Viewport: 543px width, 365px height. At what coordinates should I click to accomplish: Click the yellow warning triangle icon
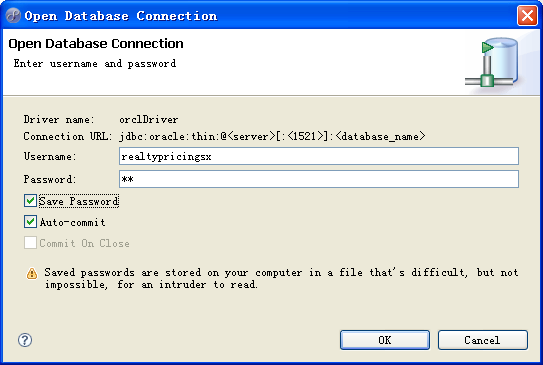pyautogui.click(x=32, y=274)
